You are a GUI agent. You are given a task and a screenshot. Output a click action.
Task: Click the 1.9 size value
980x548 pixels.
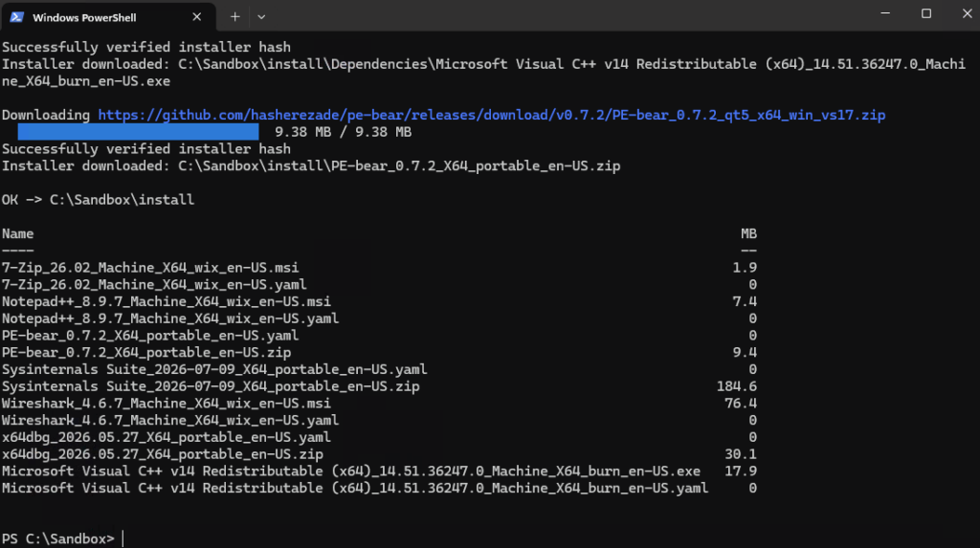click(745, 268)
